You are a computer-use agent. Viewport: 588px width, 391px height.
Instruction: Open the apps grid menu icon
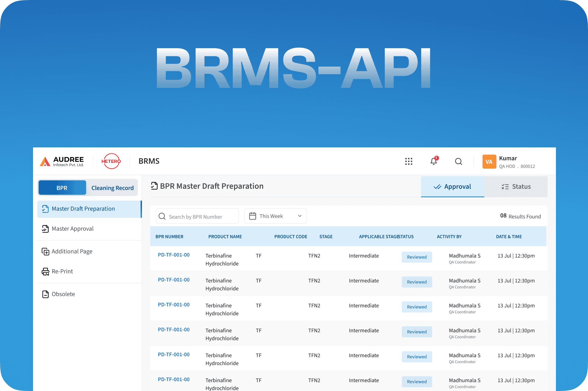tap(409, 161)
